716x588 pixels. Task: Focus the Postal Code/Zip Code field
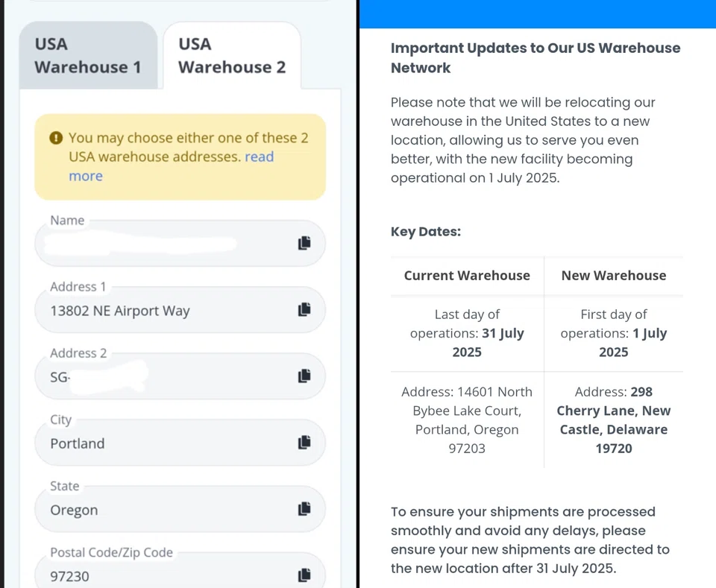coord(164,575)
